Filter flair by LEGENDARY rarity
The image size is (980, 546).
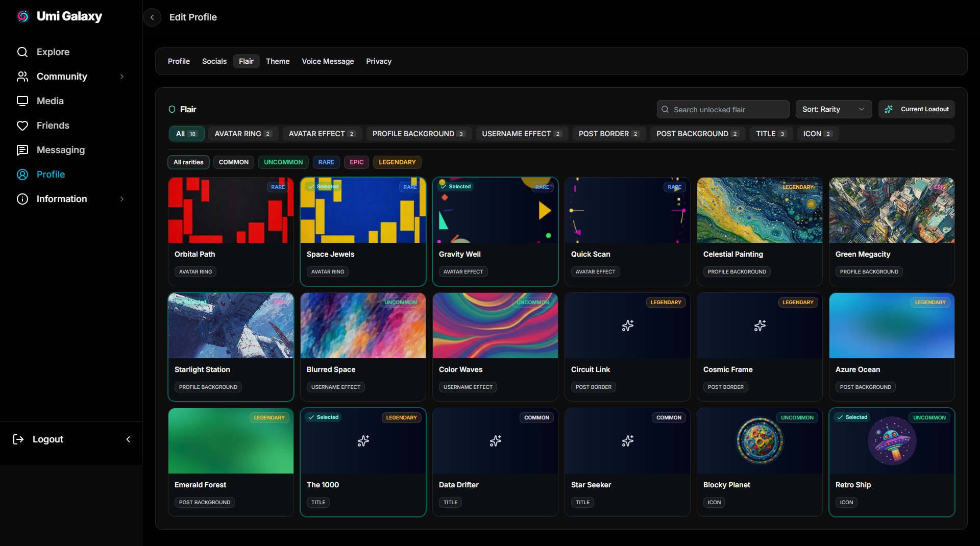coord(397,162)
